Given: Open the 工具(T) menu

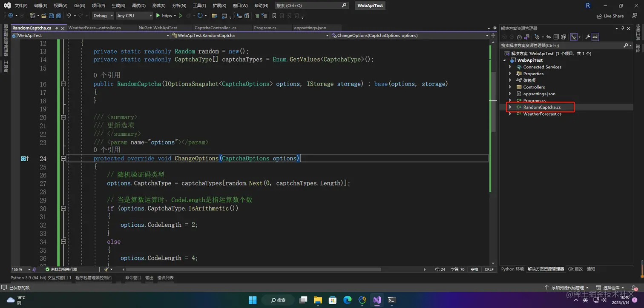Looking at the screenshot, I should (199, 6).
